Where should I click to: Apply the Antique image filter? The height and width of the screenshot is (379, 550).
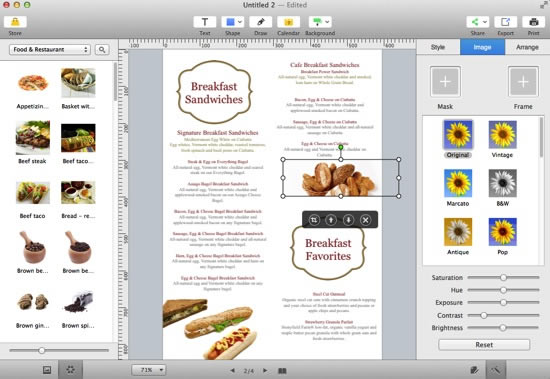pos(458,232)
